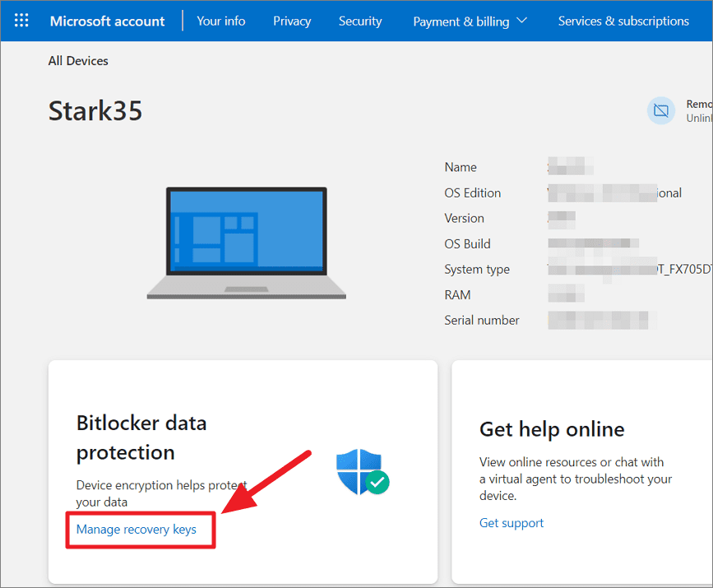Open the Your info menu item
713x588 pixels.
pos(220,21)
